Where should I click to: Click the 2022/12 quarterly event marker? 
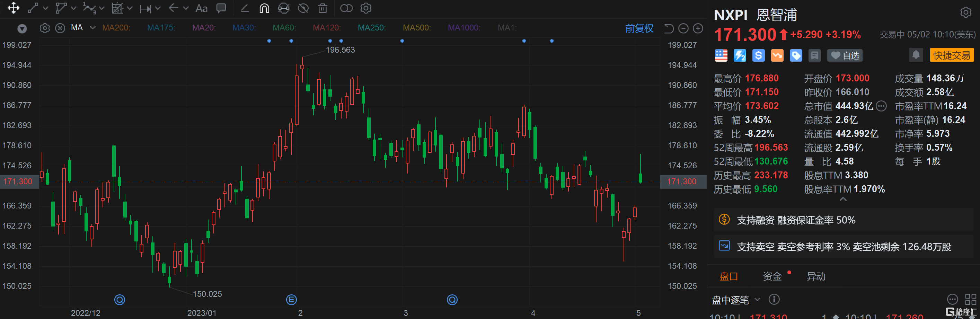click(x=120, y=300)
